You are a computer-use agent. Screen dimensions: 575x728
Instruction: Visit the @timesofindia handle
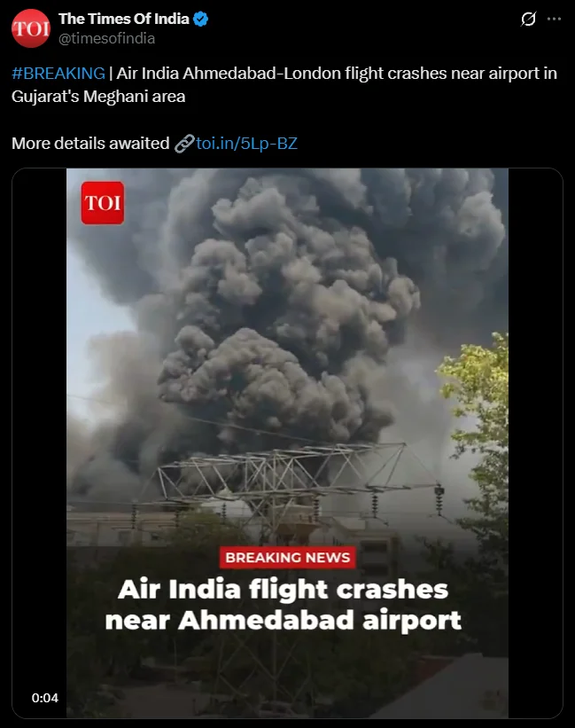[x=106, y=38]
